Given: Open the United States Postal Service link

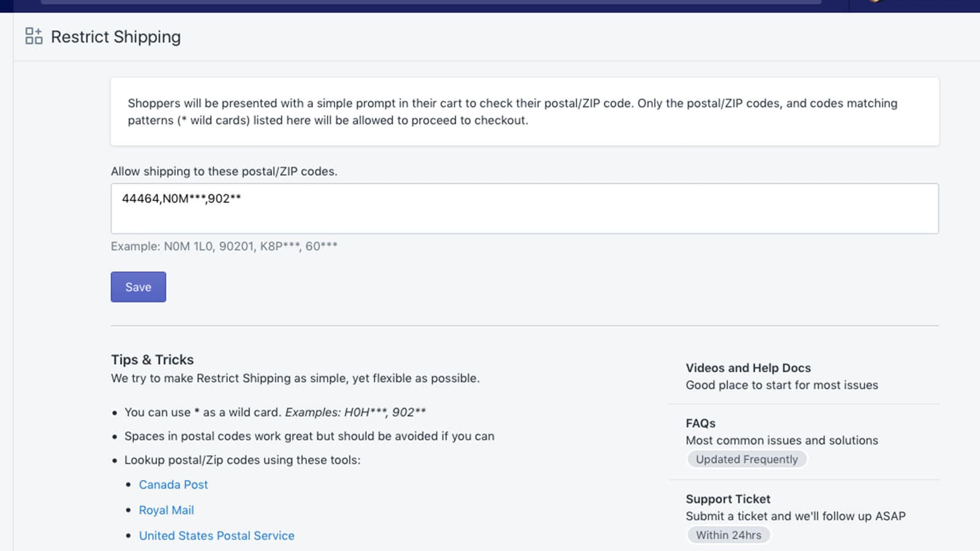Looking at the screenshot, I should click(216, 535).
